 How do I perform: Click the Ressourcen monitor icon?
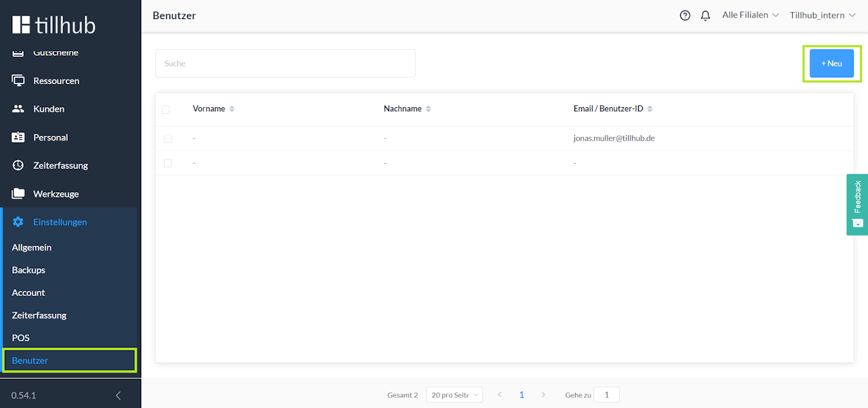pos(18,80)
